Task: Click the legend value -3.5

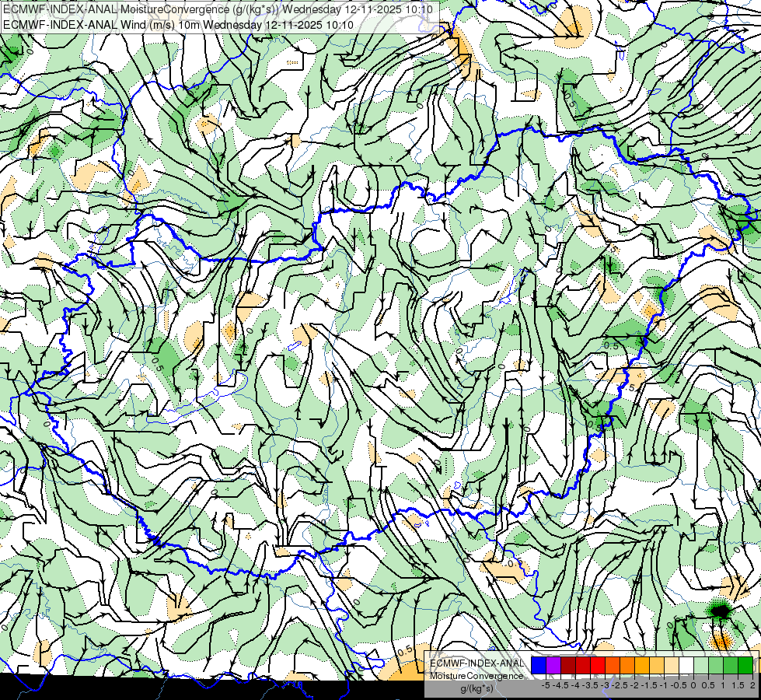Action: 590,685
